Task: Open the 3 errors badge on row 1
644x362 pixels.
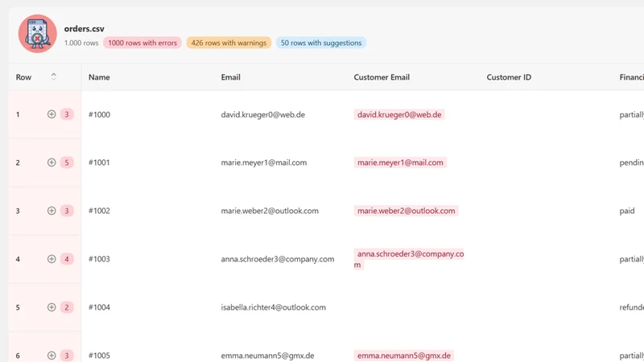Action: point(67,114)
